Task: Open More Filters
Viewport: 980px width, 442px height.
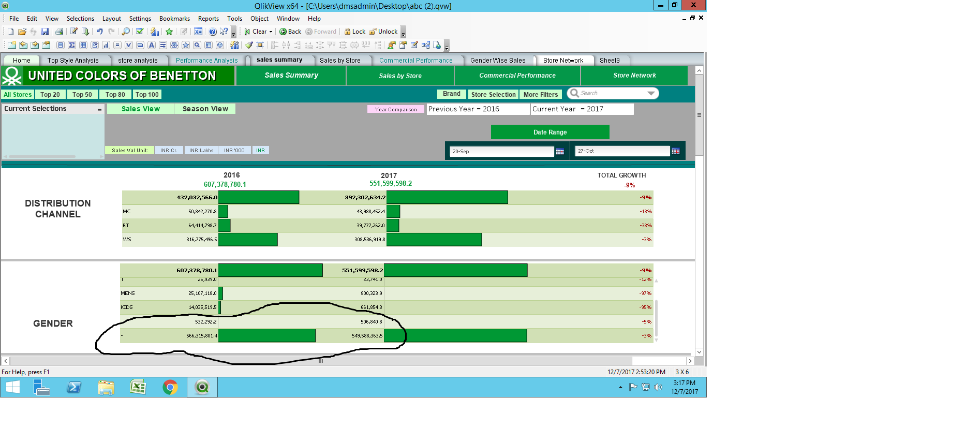Action: coord(541,95)
